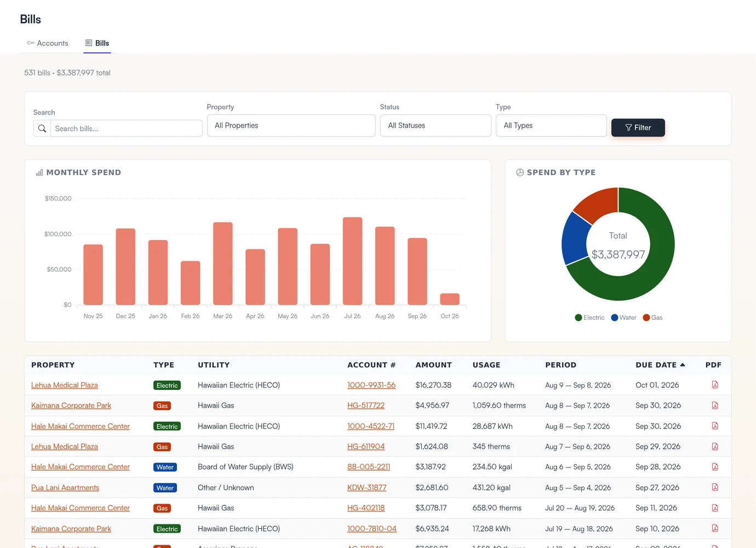The height and width of the screenshot is (548, 756).
Task: Click the Feb 26 bar in chart
Action: coord(191,283)
